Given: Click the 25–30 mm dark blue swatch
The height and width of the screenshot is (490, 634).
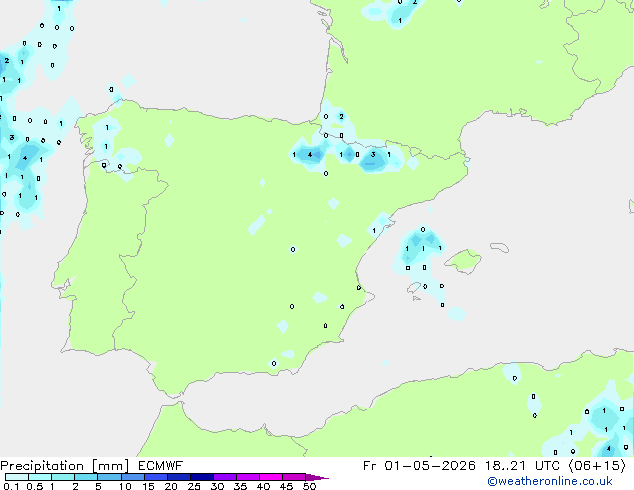Looking at the screenshot, I should pyautogui.click(x=201, y=477).
